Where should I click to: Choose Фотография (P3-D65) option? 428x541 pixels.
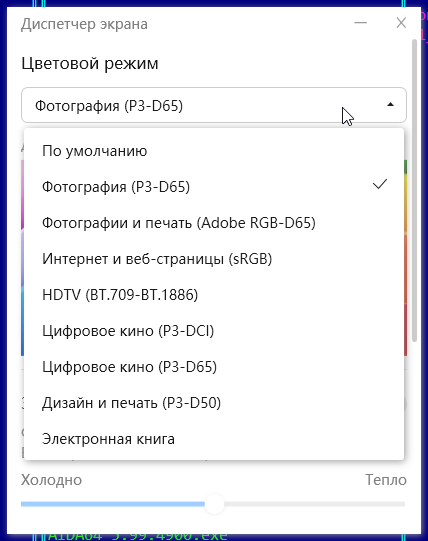(x=214, y=187)
